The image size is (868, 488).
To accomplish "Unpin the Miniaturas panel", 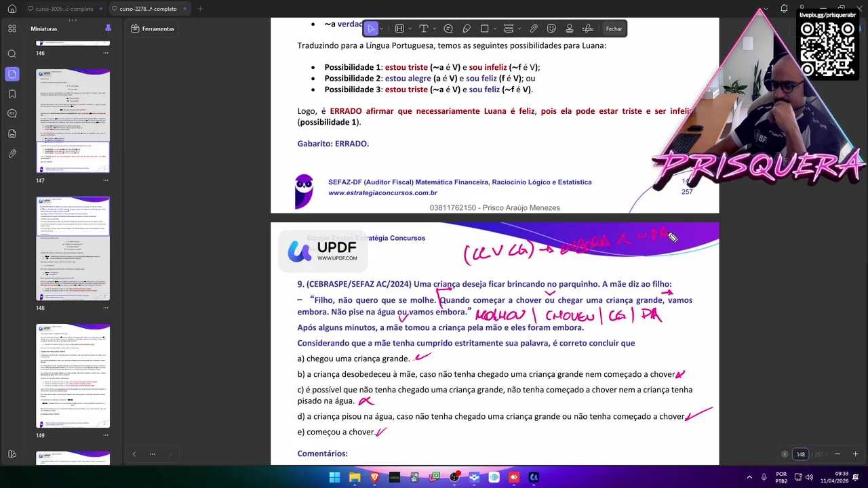I will pos(108,28).
